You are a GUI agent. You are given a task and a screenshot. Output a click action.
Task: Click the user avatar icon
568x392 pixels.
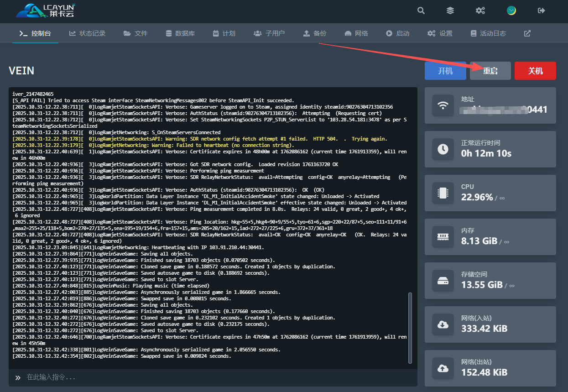coord(511,10)
